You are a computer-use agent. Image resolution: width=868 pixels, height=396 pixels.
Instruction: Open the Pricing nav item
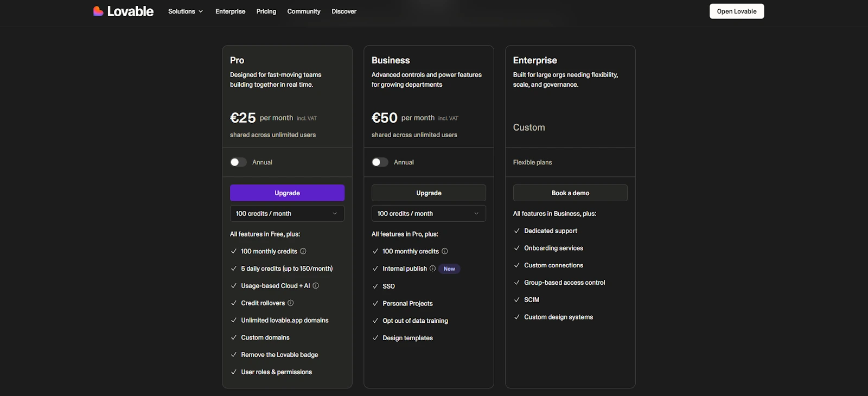point(266,11)
